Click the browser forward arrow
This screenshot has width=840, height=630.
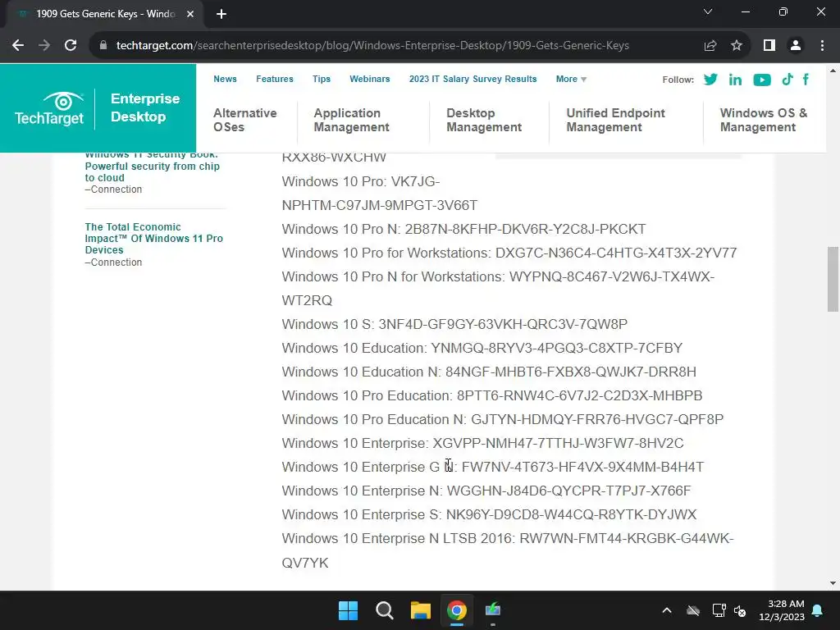(x=44, y=46)
